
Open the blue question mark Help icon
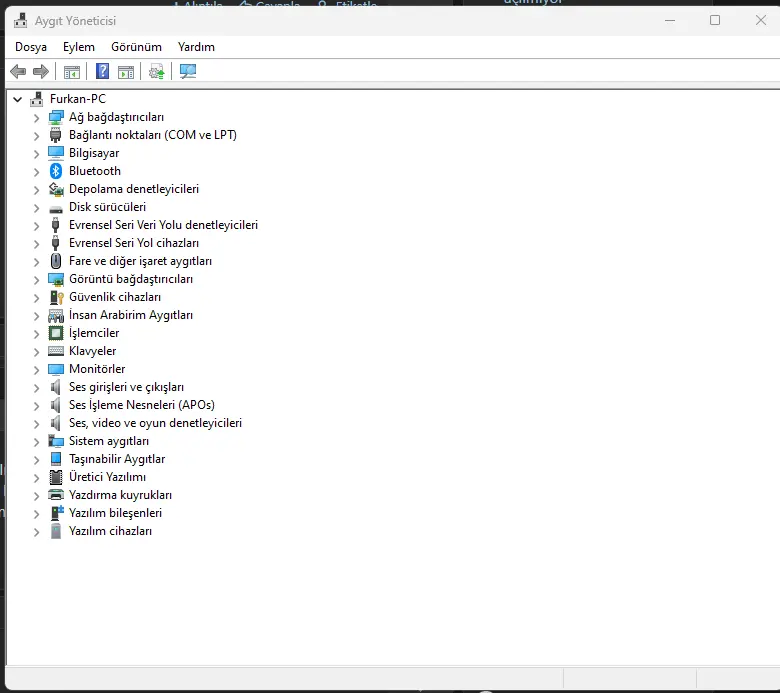coord(102,71)
